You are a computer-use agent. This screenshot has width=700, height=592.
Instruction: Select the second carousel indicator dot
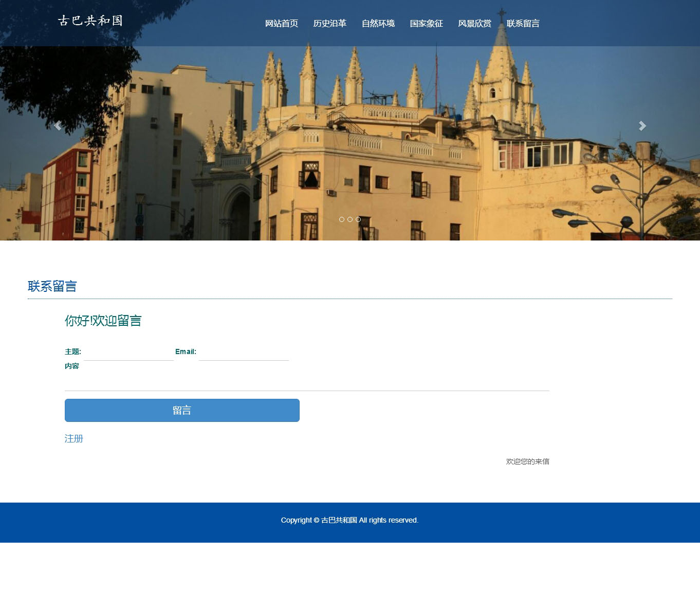click(x=350, y=219)
